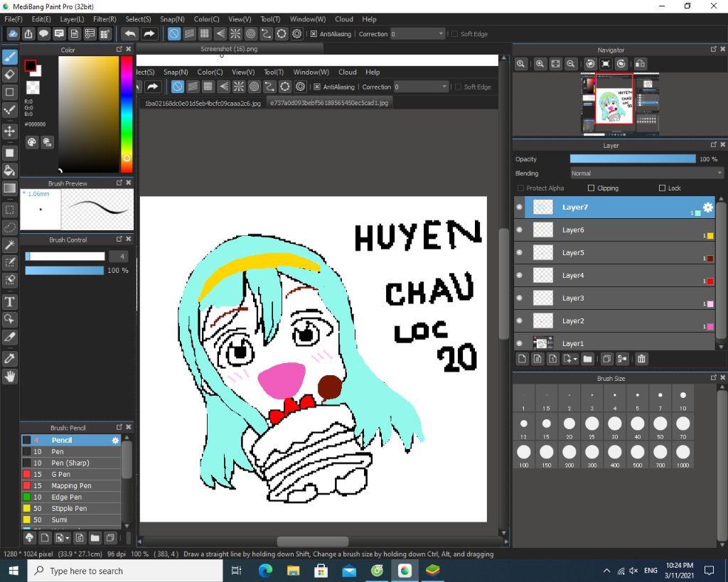Click the hue spectrum strip

127,114
